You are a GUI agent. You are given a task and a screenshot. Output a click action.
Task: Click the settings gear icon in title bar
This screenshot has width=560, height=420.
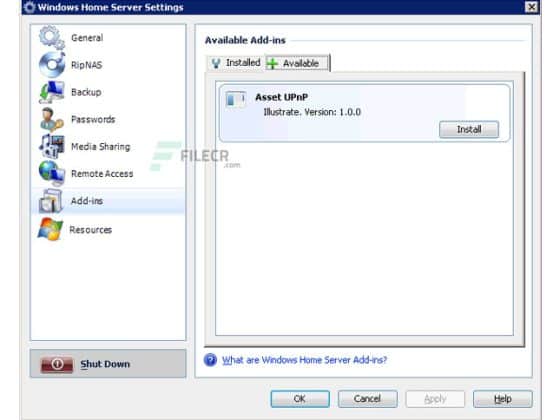tap(30, 7)
